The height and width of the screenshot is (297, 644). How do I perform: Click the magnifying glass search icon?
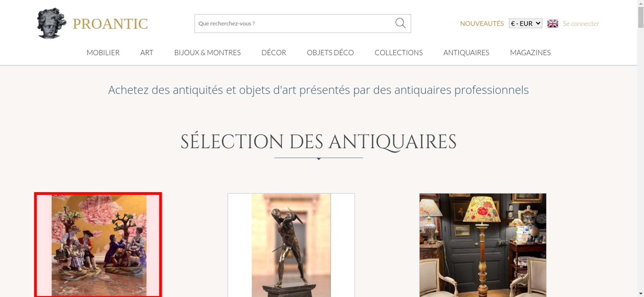click(400, 23)
